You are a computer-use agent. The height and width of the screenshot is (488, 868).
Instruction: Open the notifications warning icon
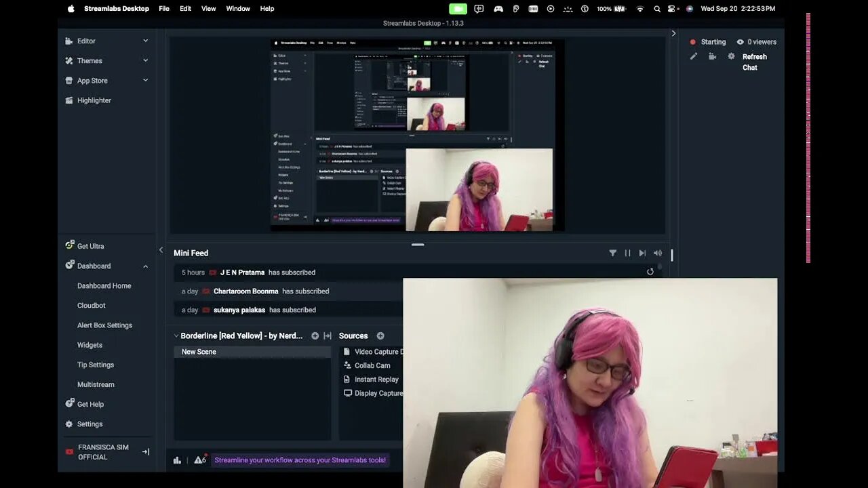tap(199, 460)
